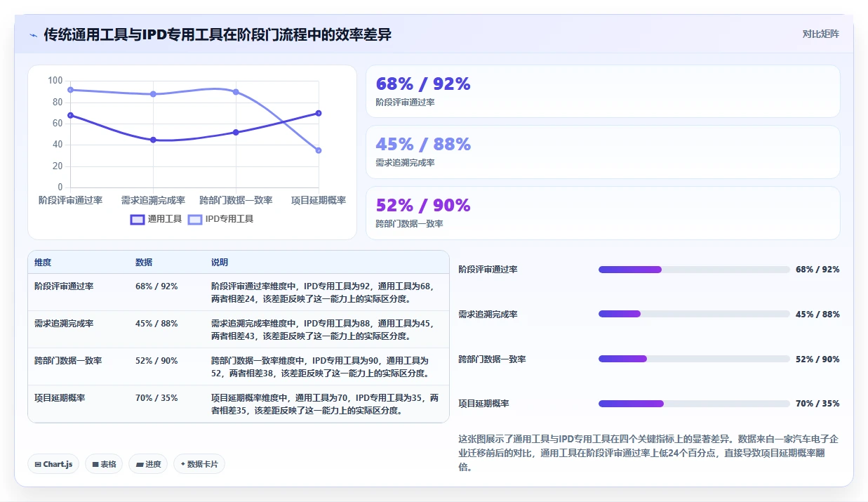Click the pulse icon beside the title
868x502 pixels.
(x=33, y=35)
